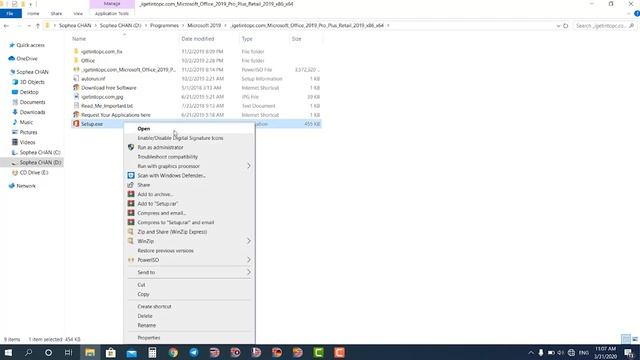Open Google Chrome from taskbar
The height and width of the screenshot is (360, 640).
click(173, 352)
